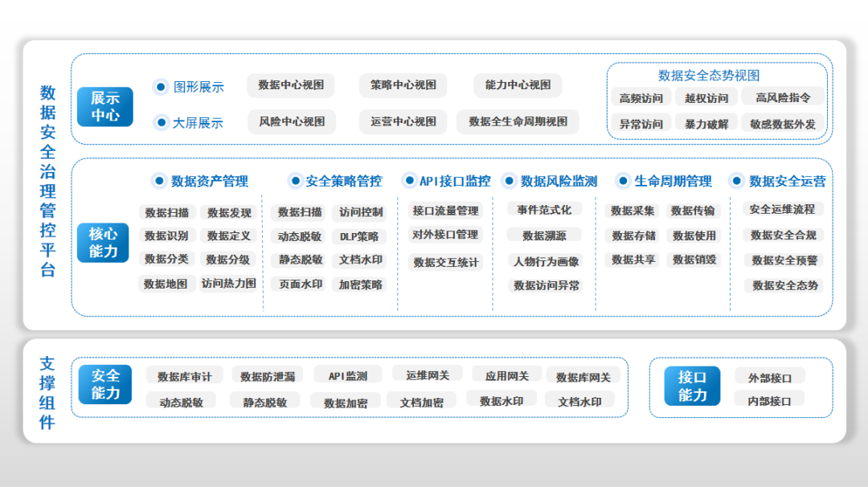Viewport: 868px width, 487px height.
Task: Open the 展示中心 blue block
Action: pyautogui.click(x=105, y=107)
